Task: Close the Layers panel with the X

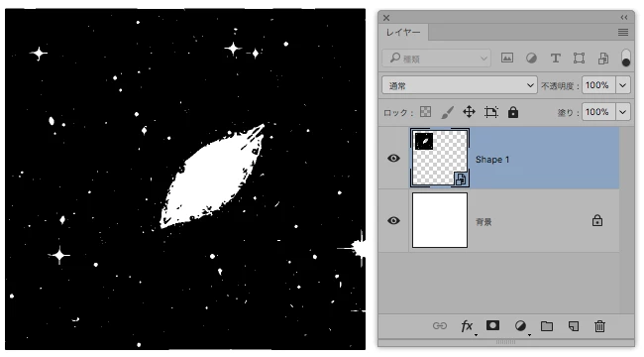Action: click(x=386, y=18)
